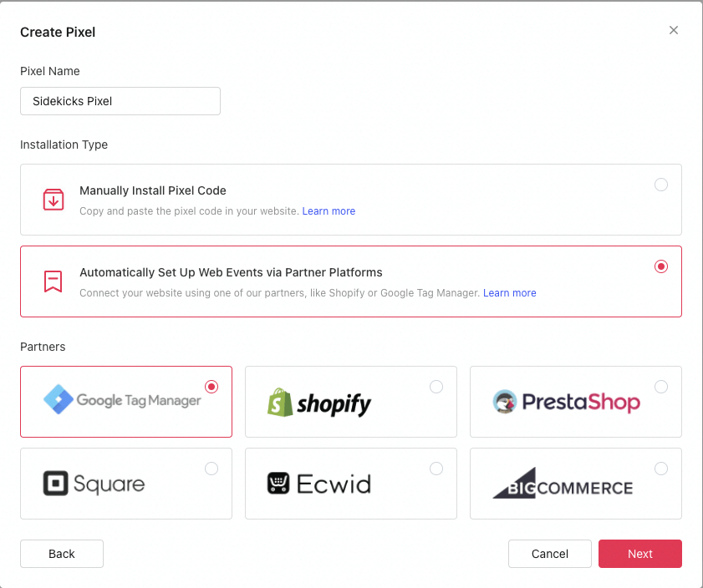Image resolution: width=703 pixels, height=588 pixels.
Task: Open Learn more link for manual install
Action: point(329,211)
